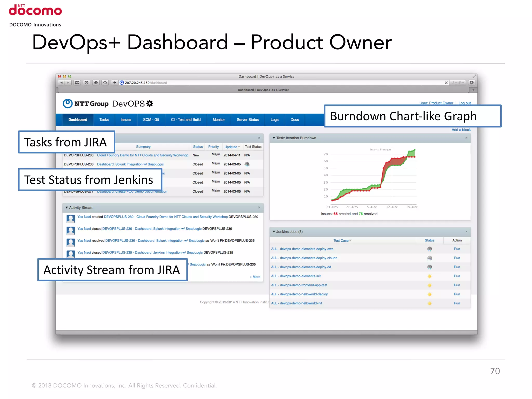Collapse the Jenkins Jobs (3) panel
This screenshot has height=399, width=532.
[x=274, y=231]
